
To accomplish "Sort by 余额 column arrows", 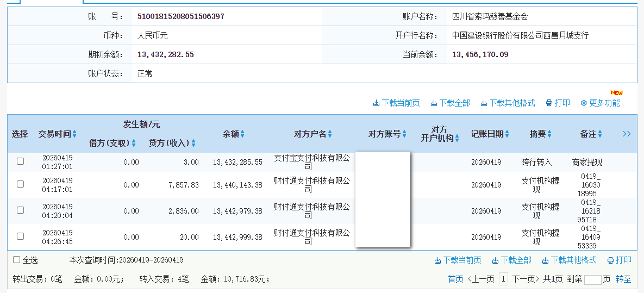I will tap(242, 134).
